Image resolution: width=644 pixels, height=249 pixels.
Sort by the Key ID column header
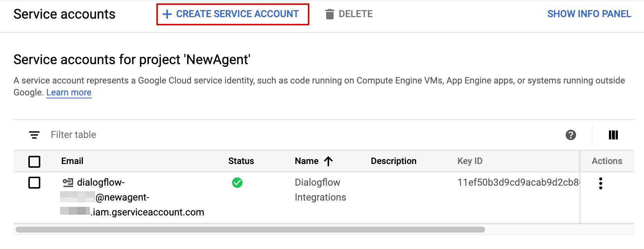point(470,161)
